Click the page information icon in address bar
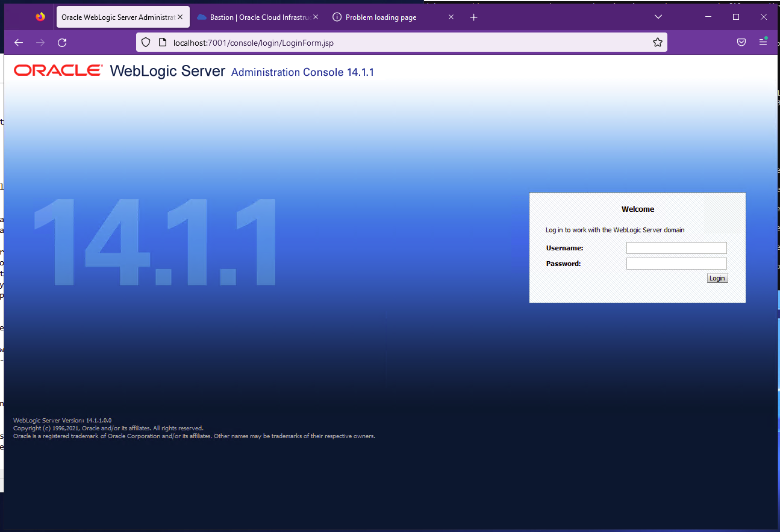The height and width of the screenshot is (532, 780). (163, 42)
